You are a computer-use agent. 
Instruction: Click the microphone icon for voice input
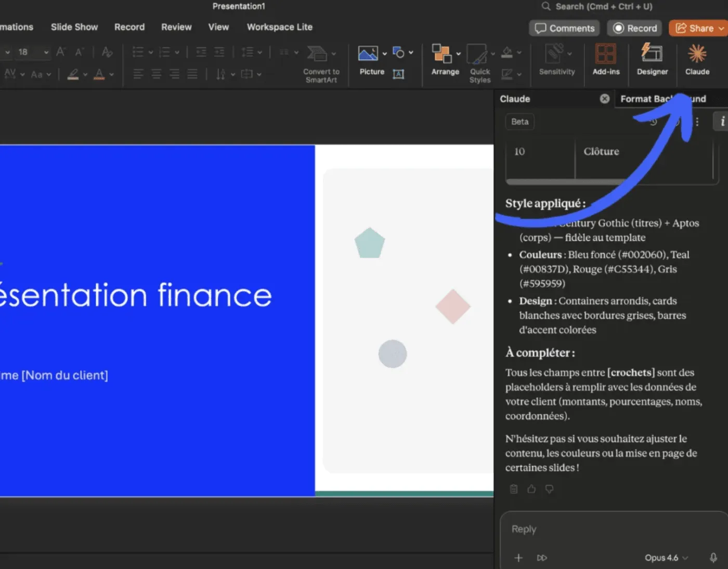[713, 558]
